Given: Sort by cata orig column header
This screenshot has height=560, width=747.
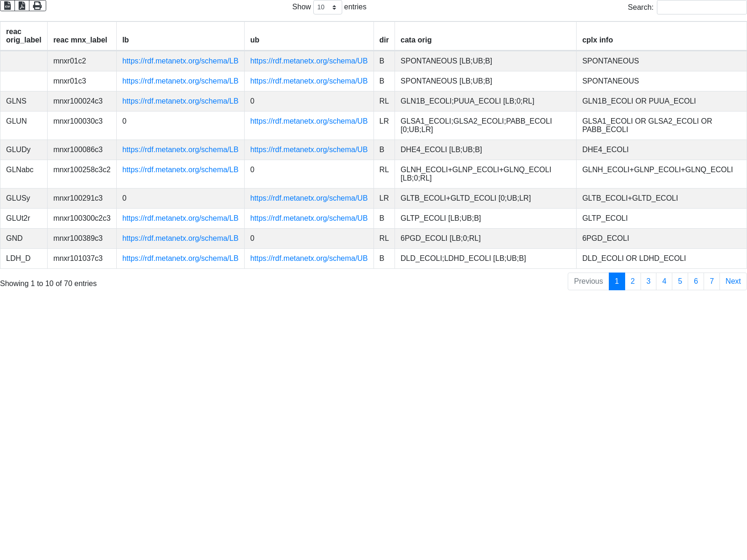Looking at the screenshot, I should pos(416,40).
